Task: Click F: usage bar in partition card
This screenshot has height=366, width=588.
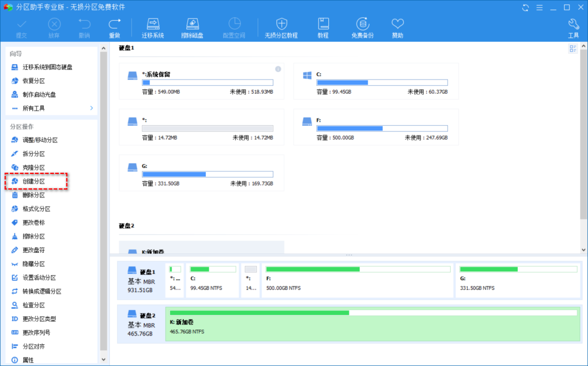Action: pos(382,128)
